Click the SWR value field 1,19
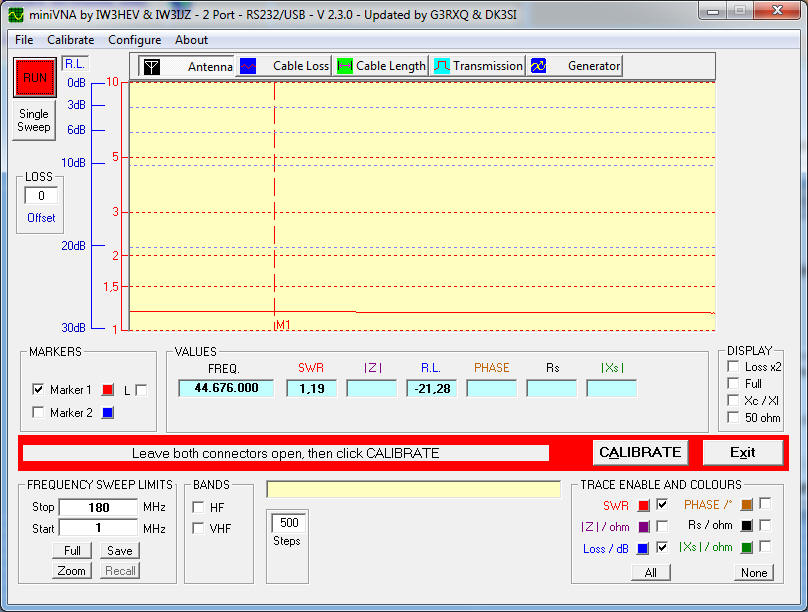Image resolution: width=808 pixels, height=612 pixels. (311, 388)
